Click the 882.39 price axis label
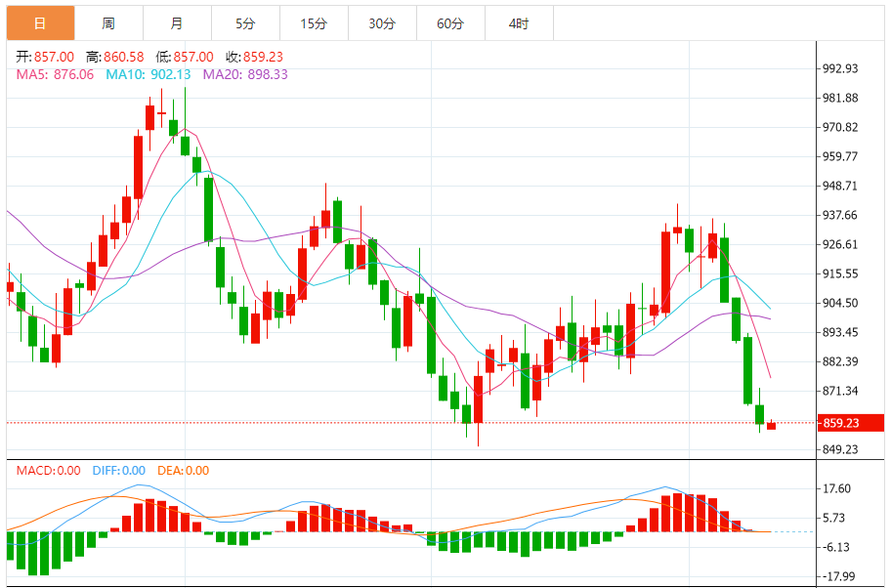 pyautogui.click(x=840, y=362)
